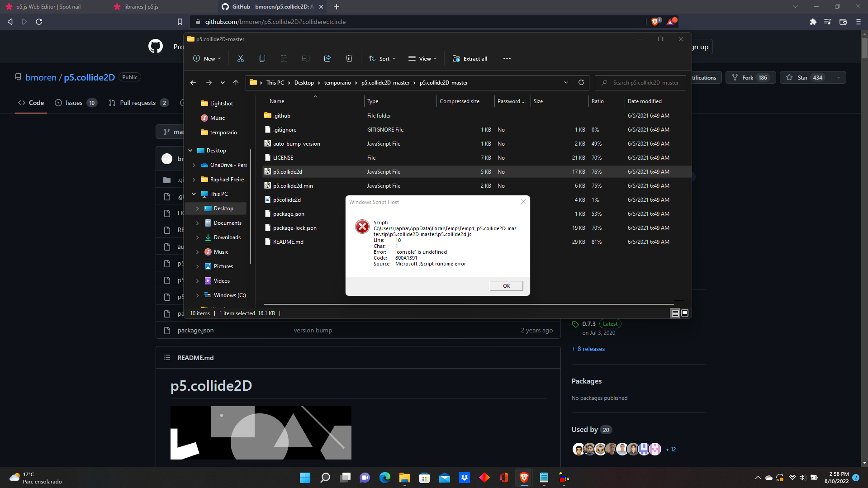Click the Fork button on GitHub
The width and height of the screenshot is (868, 488).
pyautogui.click(x=750, y=77)
